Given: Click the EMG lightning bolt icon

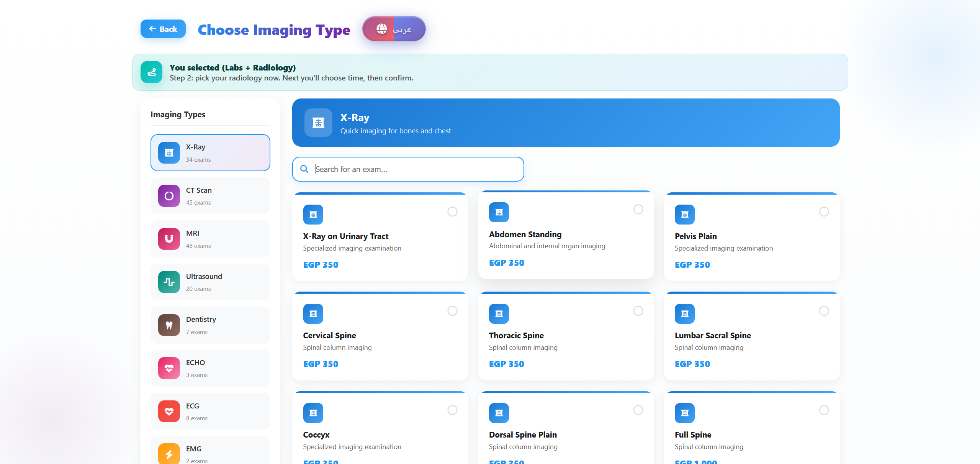Looking at the screenshot, I should pyautogui.click(x=169, y=454).
